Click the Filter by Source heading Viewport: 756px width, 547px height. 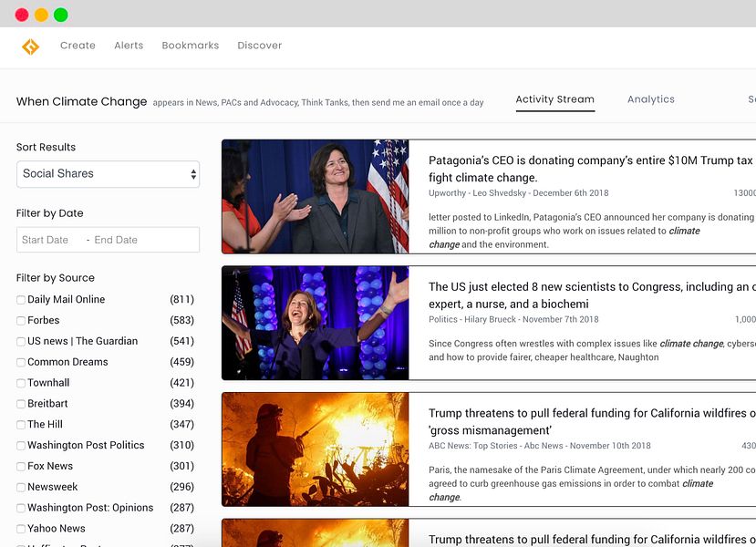click(56, 277)
